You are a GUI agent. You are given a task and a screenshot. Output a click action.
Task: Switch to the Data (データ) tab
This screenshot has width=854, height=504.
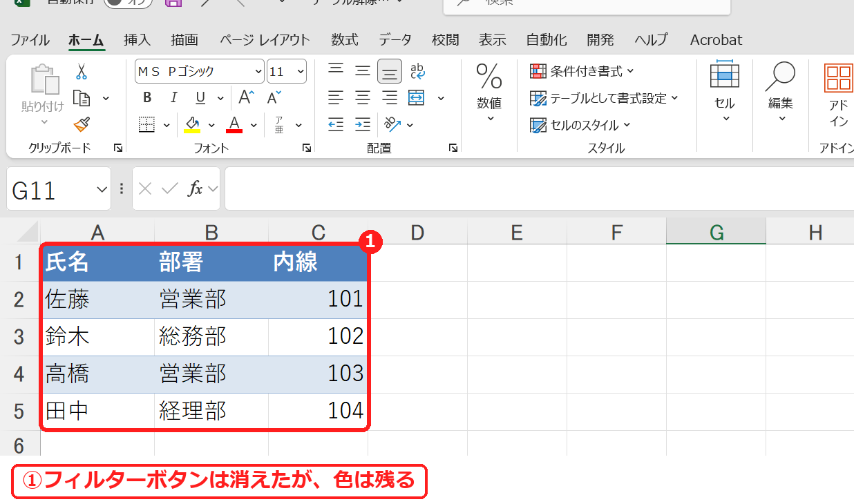pos(395,39)
